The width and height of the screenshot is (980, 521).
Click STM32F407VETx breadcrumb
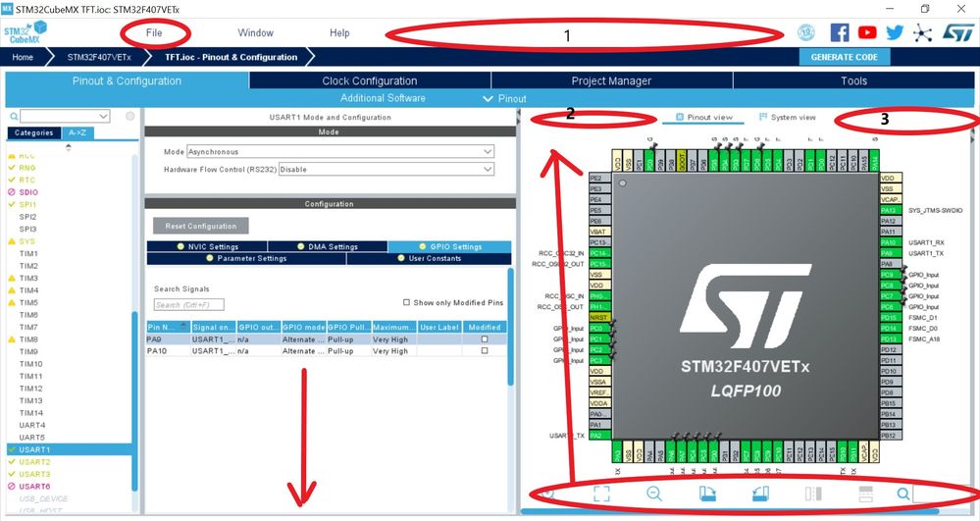(x=99, y=57)
